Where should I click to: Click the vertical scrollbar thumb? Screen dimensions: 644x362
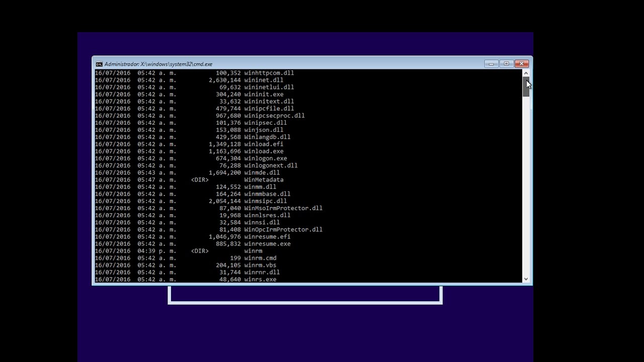(x=526, y=86)
